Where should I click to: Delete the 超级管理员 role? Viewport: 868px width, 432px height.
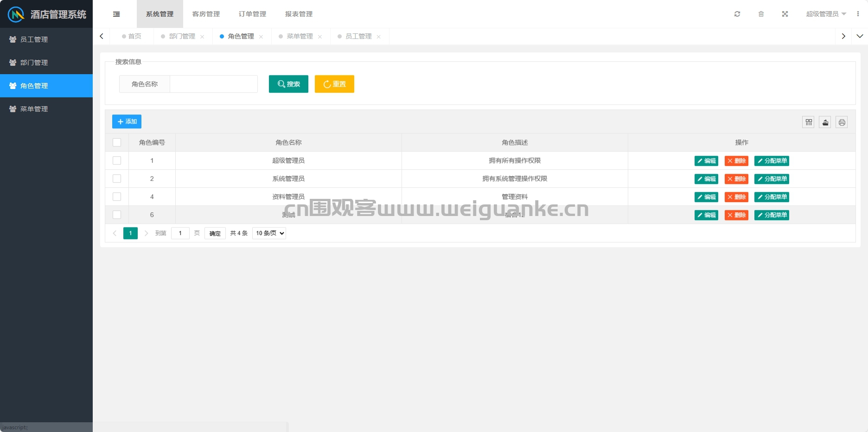pyautogui.click(x=736, y=161)
